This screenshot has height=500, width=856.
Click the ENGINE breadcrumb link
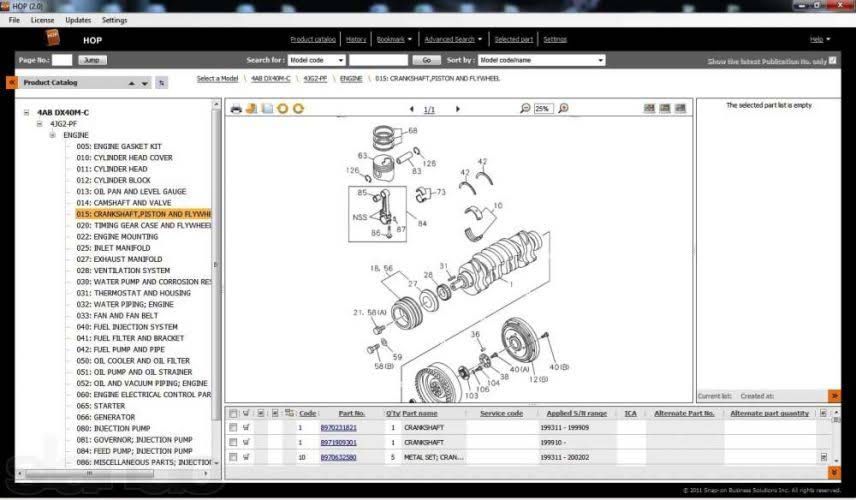[351, 79]
